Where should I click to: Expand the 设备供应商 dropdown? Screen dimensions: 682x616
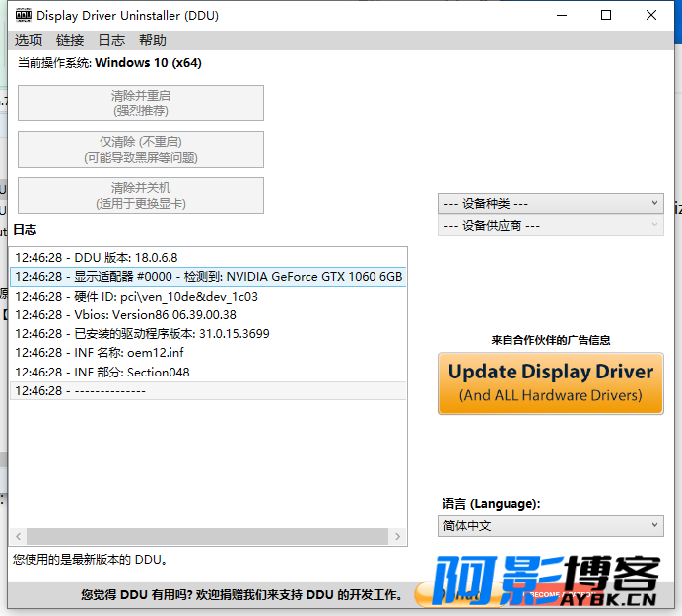tap(551, 226)
